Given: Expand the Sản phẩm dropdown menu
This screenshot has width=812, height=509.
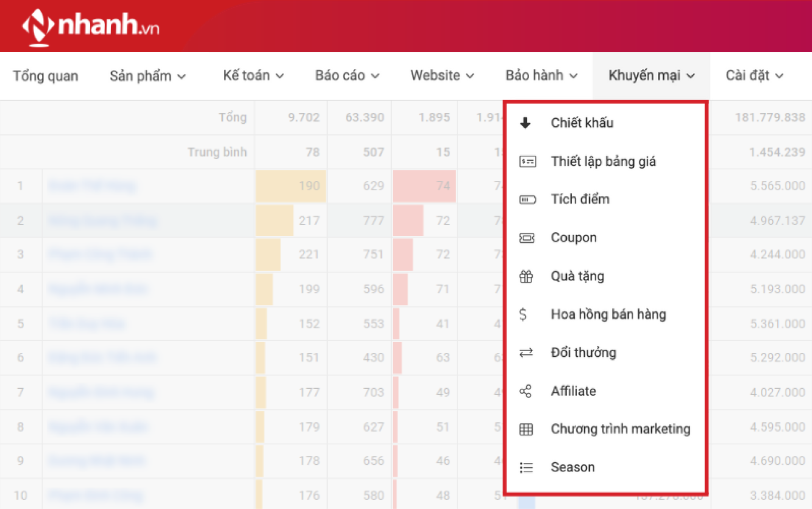Looking at the screenshot, I should (x=147, y=76).
